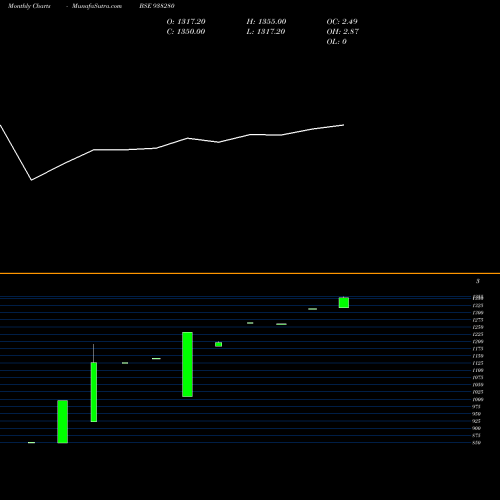Click the 1150 price axis label
Viewport: 500px width, 500px height.
click(x=478, y=356)
